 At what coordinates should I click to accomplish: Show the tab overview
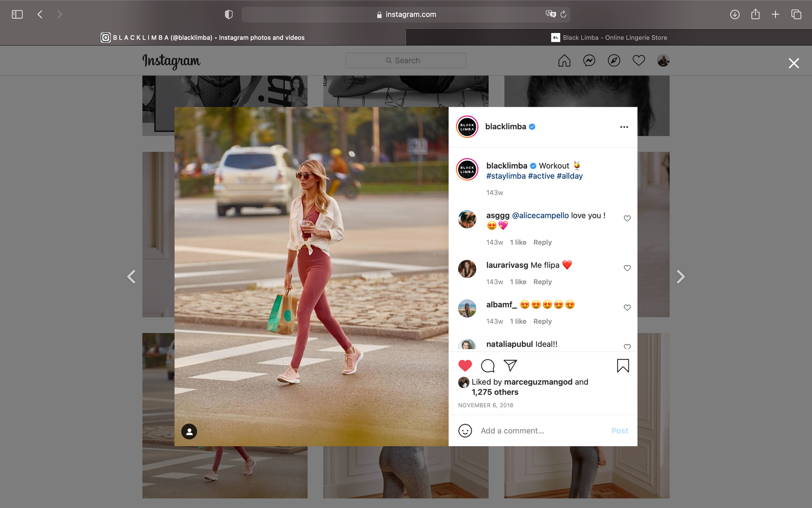[796, 14]
